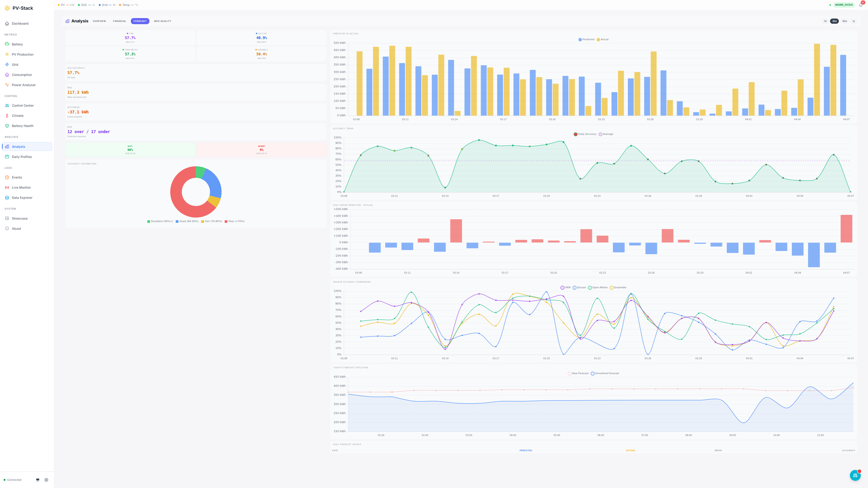Open Data Explorer database icon
Viewport: 868px width, 488px height.
point(7,198)
